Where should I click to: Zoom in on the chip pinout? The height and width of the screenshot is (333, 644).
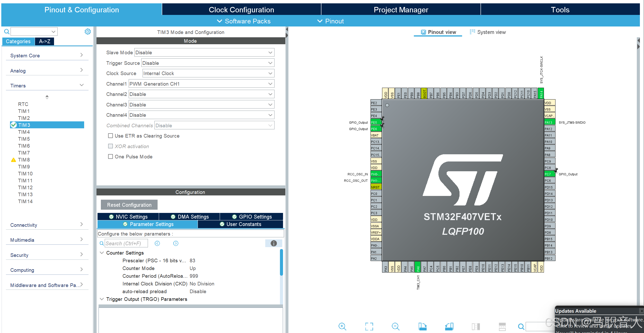pyautogui.click(x=342, y=326)
